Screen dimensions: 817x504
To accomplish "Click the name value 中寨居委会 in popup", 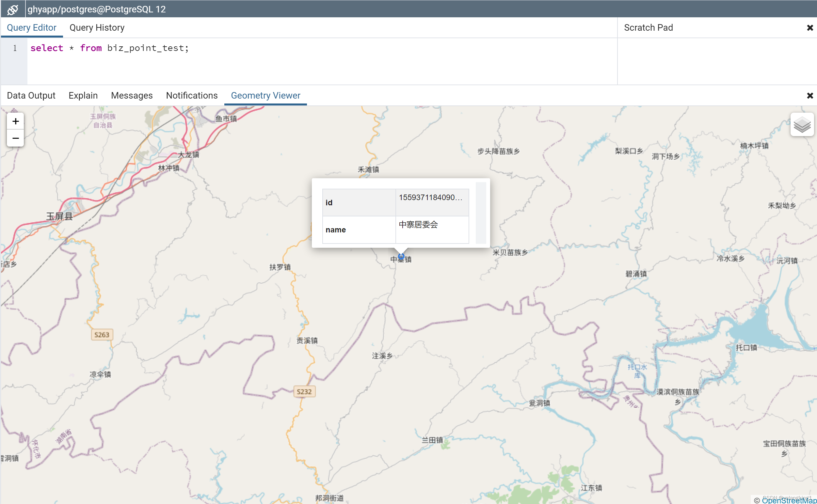I will (418, 225).
